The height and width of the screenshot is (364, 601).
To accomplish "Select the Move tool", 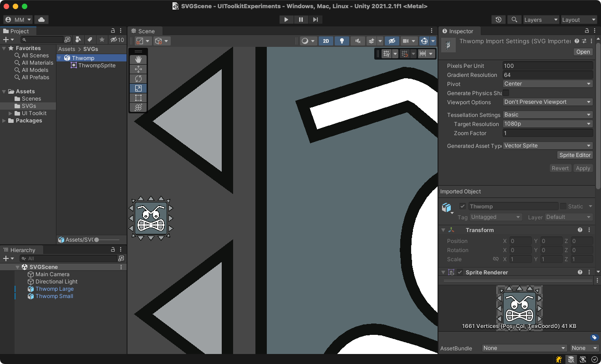I will click(x=138, y=69).
